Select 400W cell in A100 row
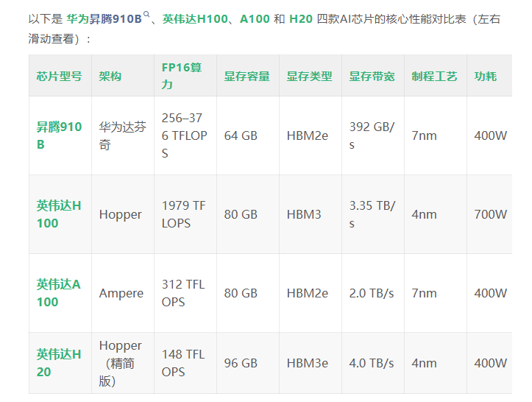The image size is (532, 402). (x=490, y=293)
